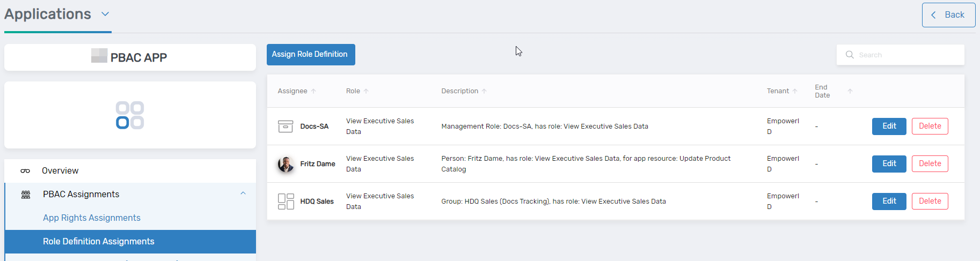Click the Tenant column header
The height and width of the screenshot is (261, 980).
click(778, 91)
